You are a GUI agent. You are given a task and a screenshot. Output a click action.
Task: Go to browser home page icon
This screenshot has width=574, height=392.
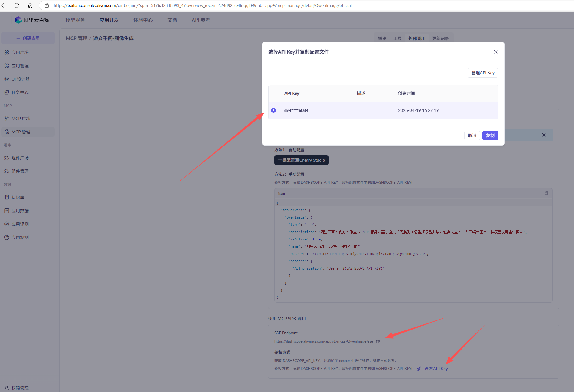(30, 5)
